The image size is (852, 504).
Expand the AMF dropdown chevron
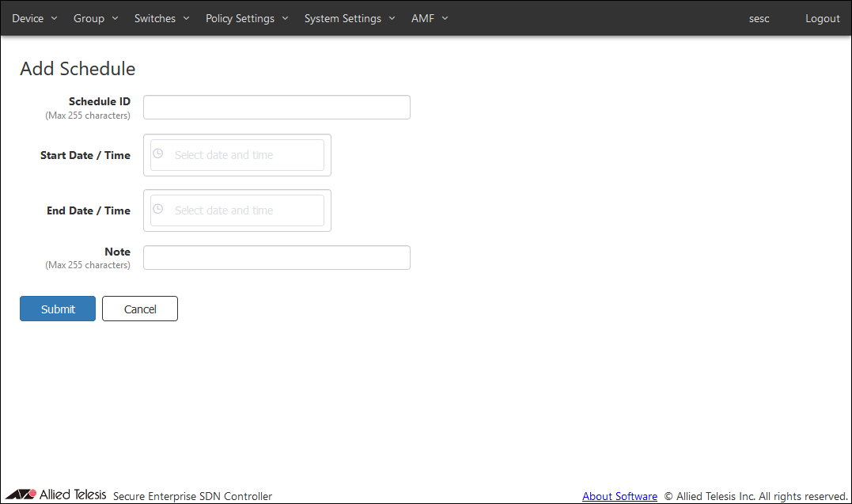(445, 18)
